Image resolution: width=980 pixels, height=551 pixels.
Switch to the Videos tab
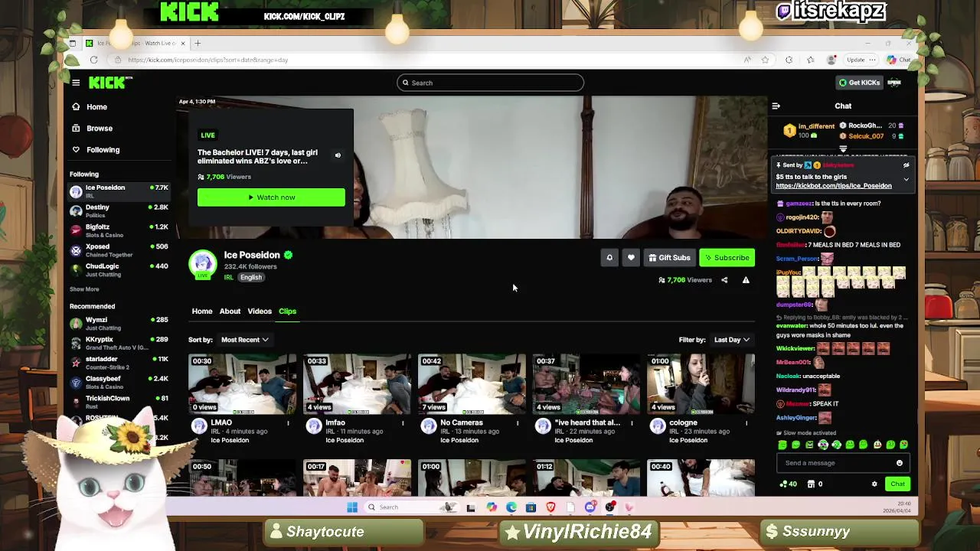(260, 311)
